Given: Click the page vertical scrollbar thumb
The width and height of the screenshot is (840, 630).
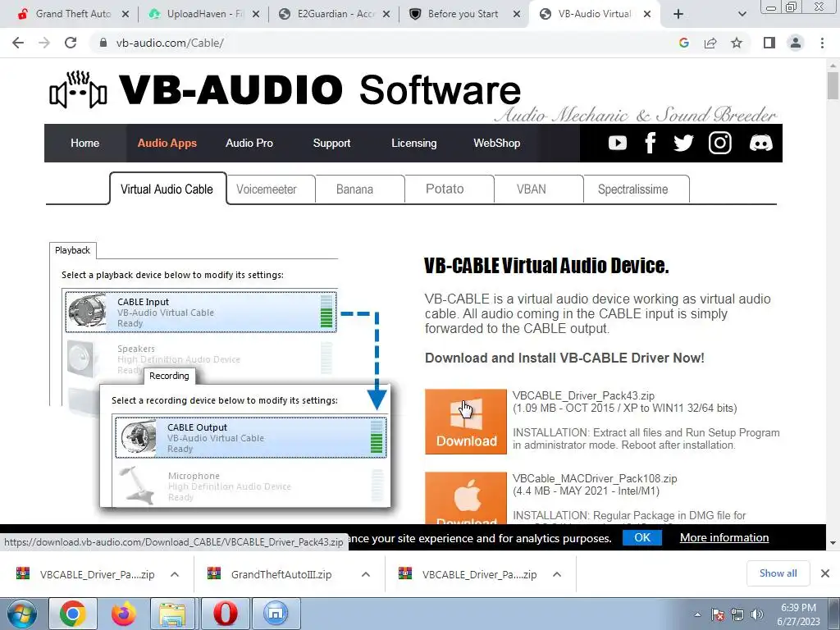Looking at the screenshot, I should 833,85.
